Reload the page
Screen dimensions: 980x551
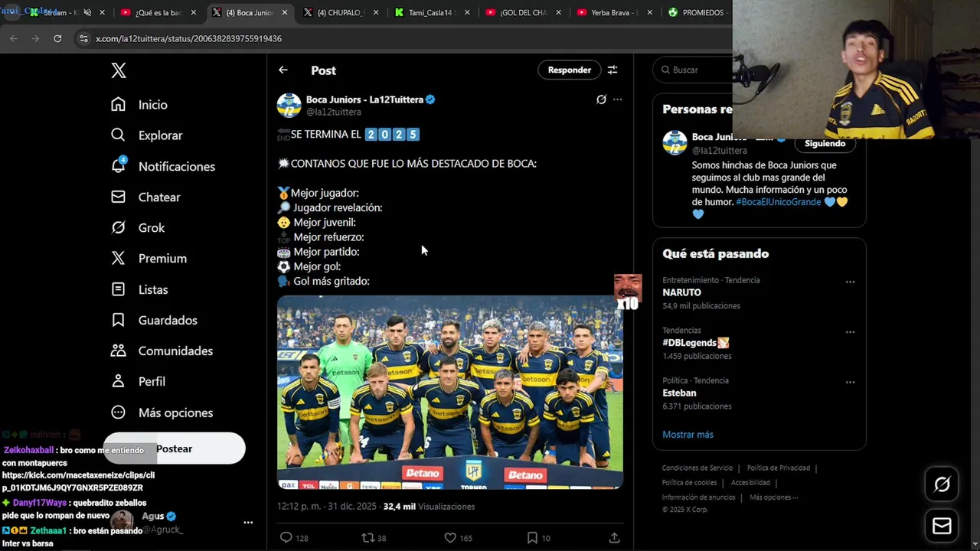[x=57, y=38]
